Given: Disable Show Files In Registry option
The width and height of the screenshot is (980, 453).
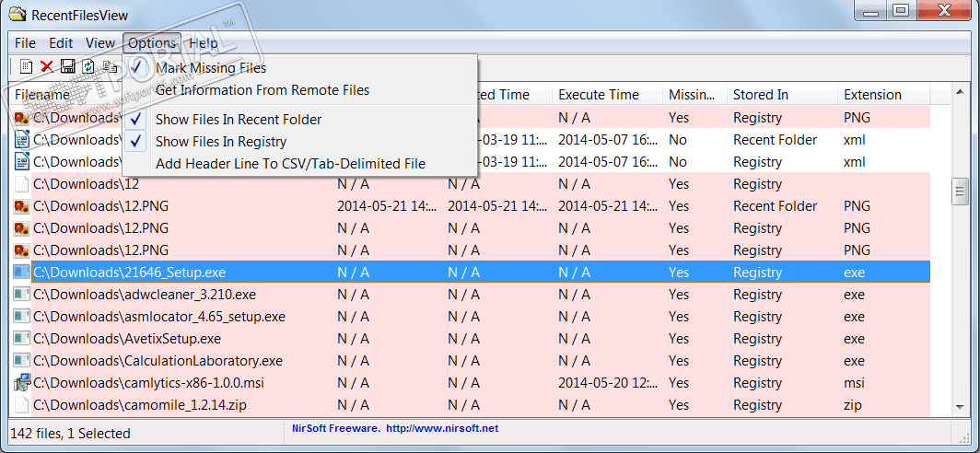Looking at the screenshot, I should tap(220, 142).
